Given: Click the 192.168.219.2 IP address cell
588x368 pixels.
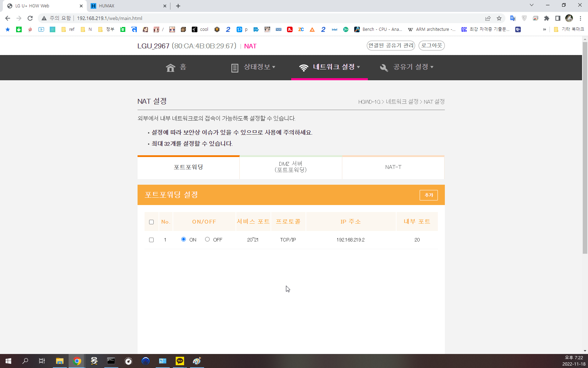Looking at the screenshot, I should (x=350, y=240).
